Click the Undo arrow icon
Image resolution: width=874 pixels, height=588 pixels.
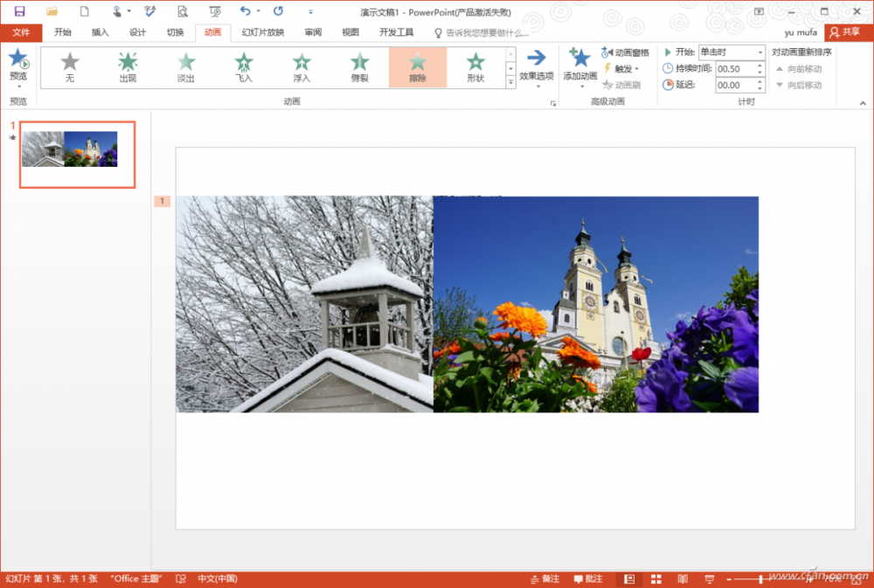pos(245,11)
